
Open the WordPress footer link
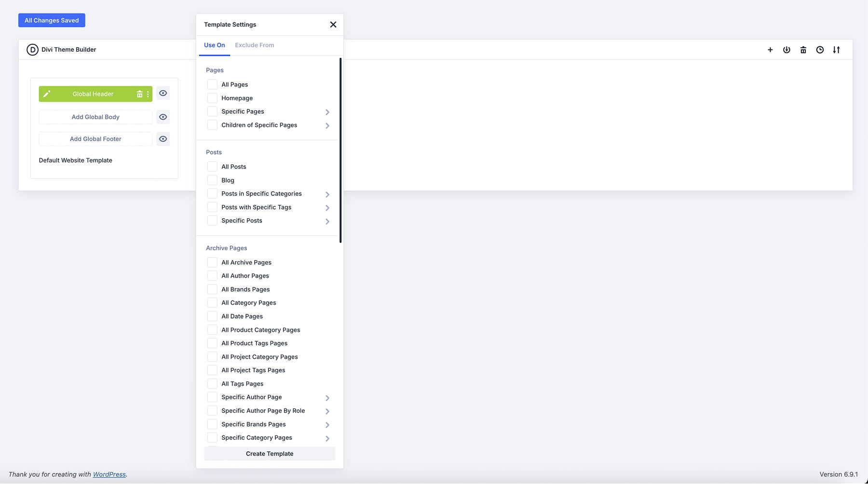(x=109, y=474)
